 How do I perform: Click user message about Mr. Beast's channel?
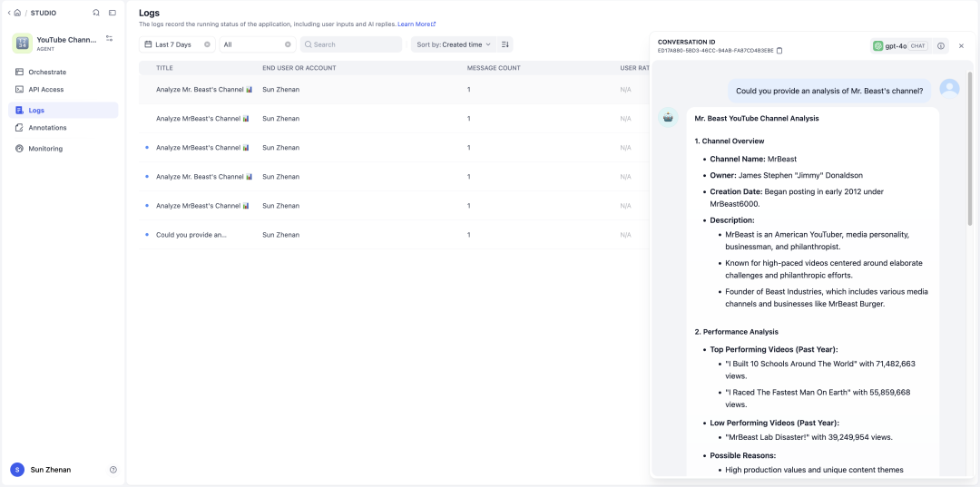click(829, 91)
